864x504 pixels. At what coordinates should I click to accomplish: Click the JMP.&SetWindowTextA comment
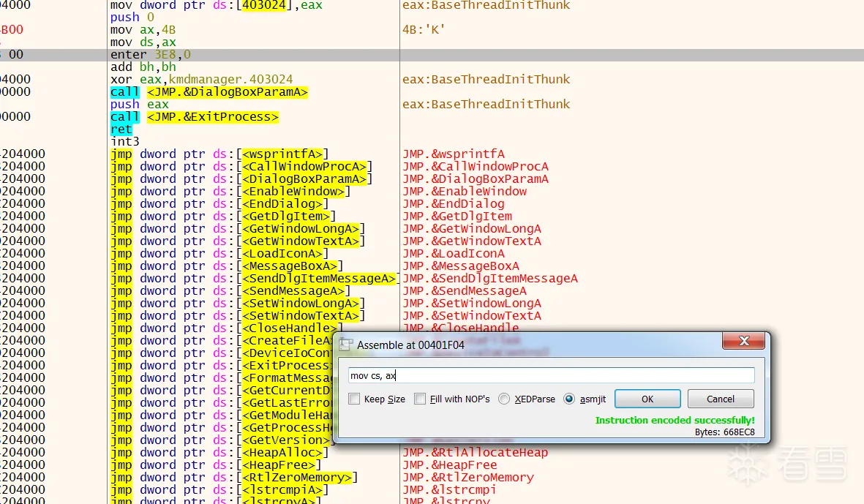point(472,316)
